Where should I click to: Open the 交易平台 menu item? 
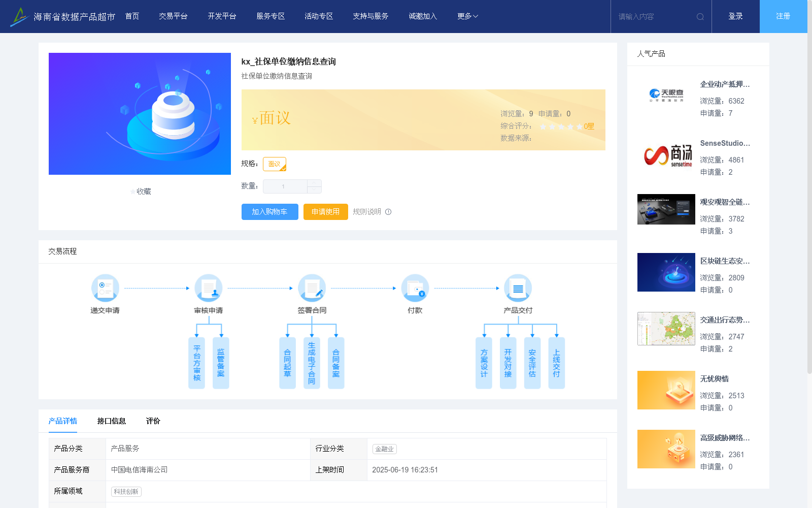174,16
